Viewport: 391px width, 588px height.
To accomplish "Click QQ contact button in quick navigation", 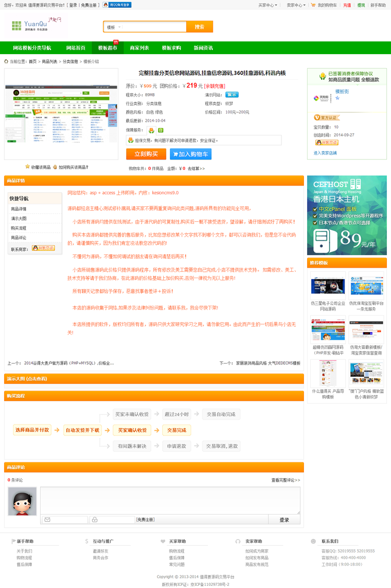I will 43,248.
